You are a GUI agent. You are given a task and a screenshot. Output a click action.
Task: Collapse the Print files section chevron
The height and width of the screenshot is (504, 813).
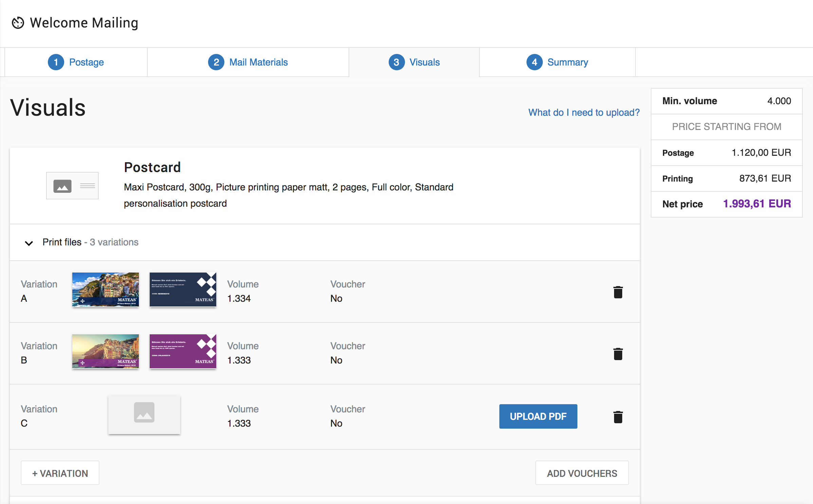(x=29, y=243)
